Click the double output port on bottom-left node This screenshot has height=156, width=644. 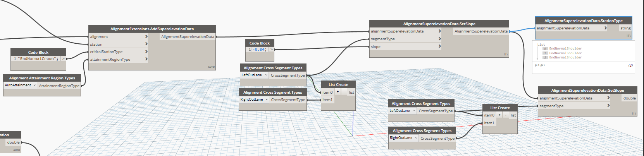point(13,142)
